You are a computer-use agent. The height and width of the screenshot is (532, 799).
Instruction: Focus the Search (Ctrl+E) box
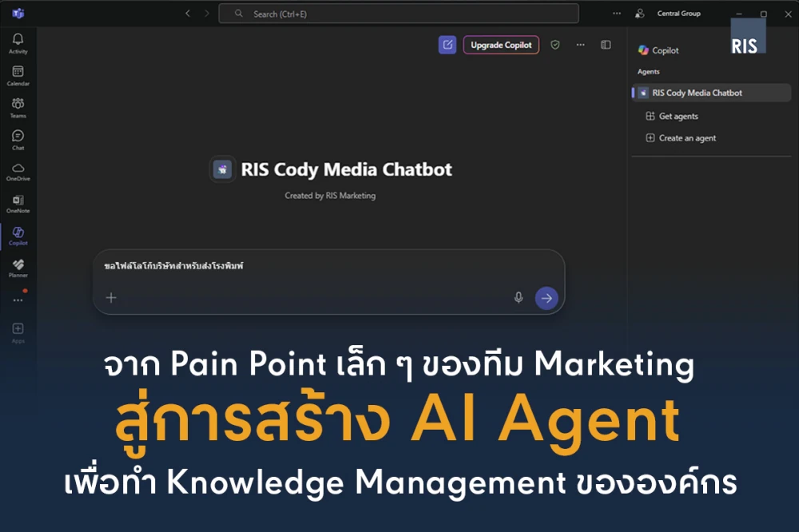pyautogui.click(x=399, y=14)
